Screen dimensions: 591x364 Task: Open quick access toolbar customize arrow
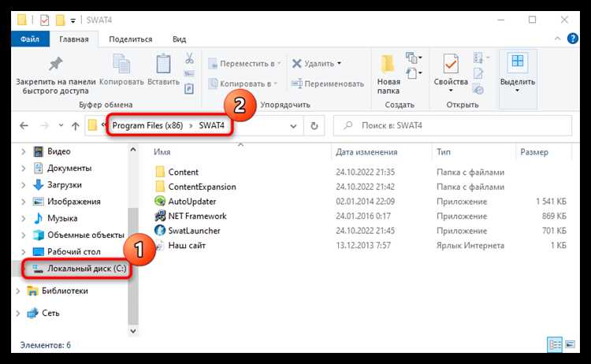72,20
